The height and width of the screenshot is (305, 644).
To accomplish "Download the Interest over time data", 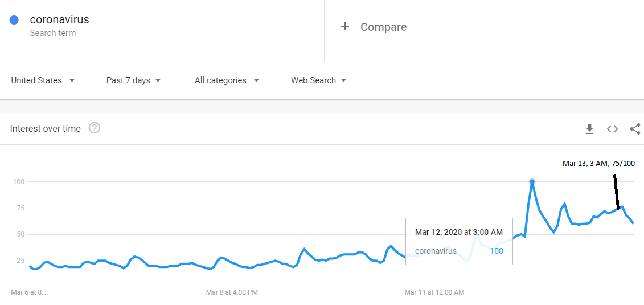I will click(589, 129).
